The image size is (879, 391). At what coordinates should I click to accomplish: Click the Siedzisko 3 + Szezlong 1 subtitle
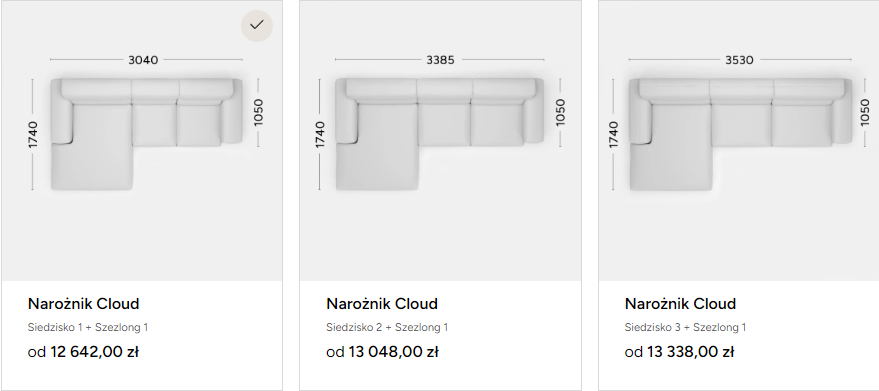pyautogui.click(x=686, y=327)
